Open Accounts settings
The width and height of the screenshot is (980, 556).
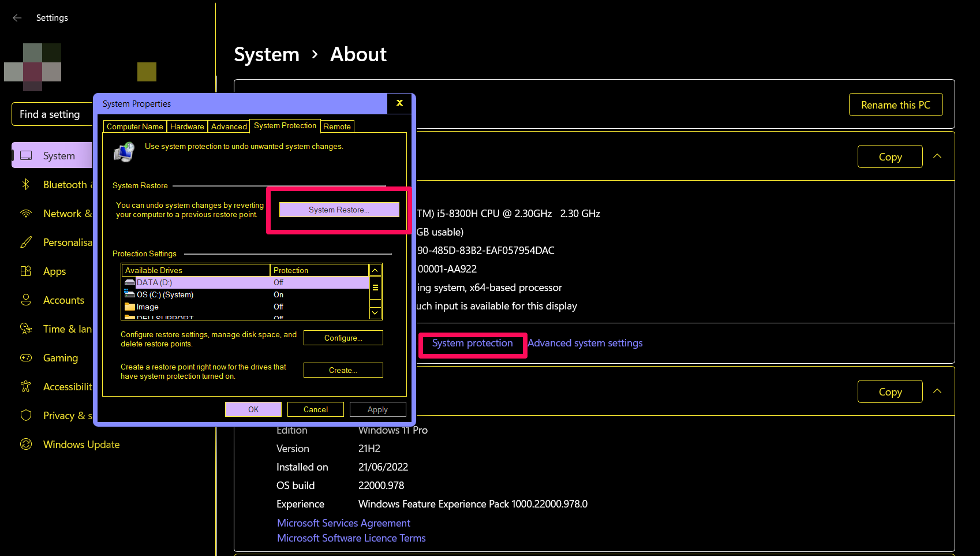[53, 300]
